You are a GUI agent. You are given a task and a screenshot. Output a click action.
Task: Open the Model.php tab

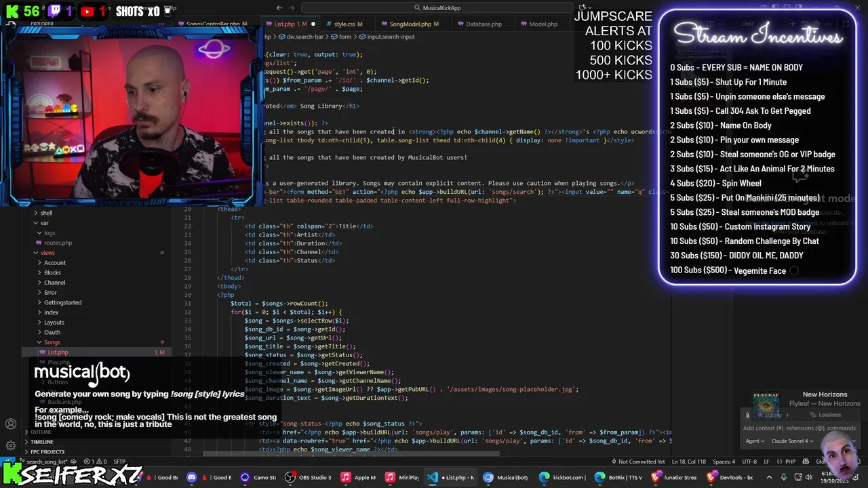tap(542, 24)
